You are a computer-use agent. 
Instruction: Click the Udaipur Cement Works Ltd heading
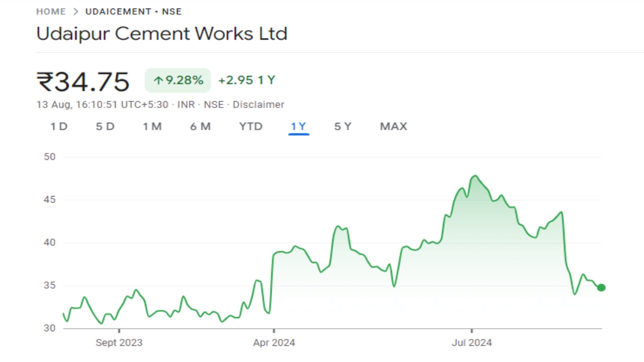[x=162, y=34]
